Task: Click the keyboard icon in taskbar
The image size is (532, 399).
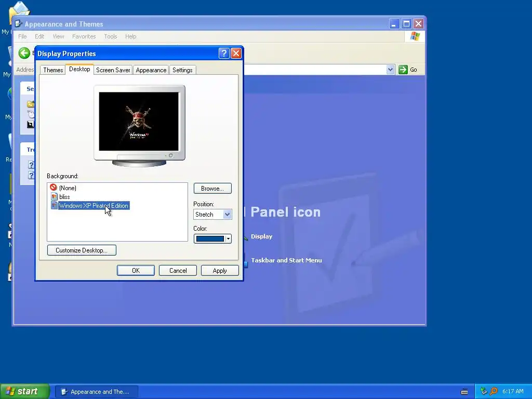Action: pos(464,392)
